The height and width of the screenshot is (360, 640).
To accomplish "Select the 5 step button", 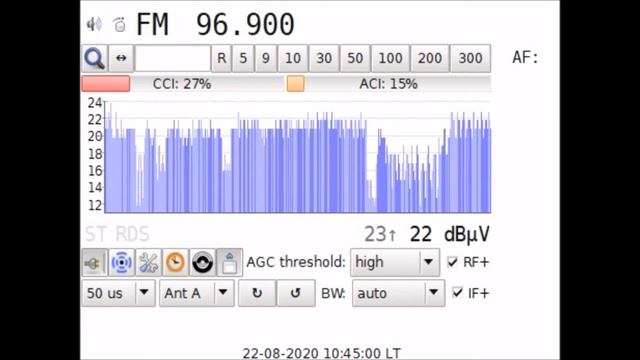I will (243, 58).
